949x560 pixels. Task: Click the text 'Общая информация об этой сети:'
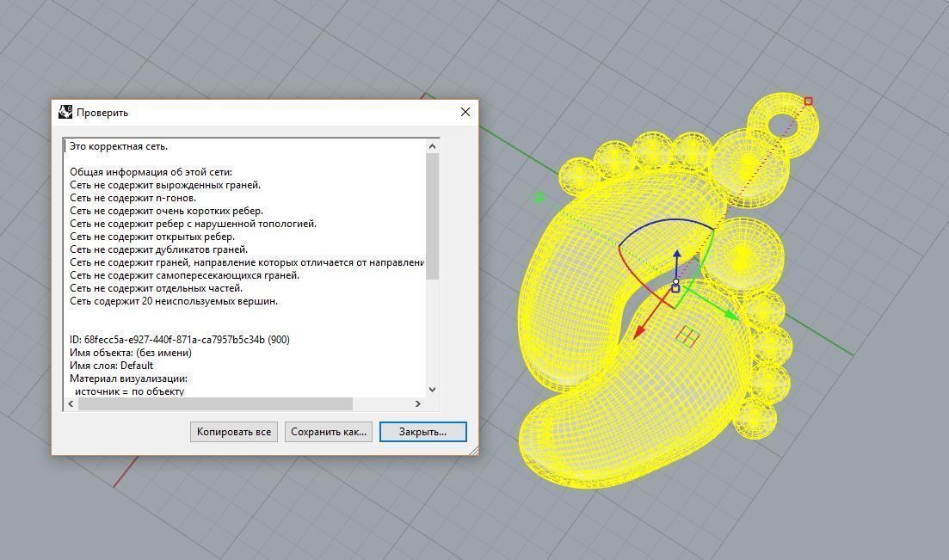point(151,172)
